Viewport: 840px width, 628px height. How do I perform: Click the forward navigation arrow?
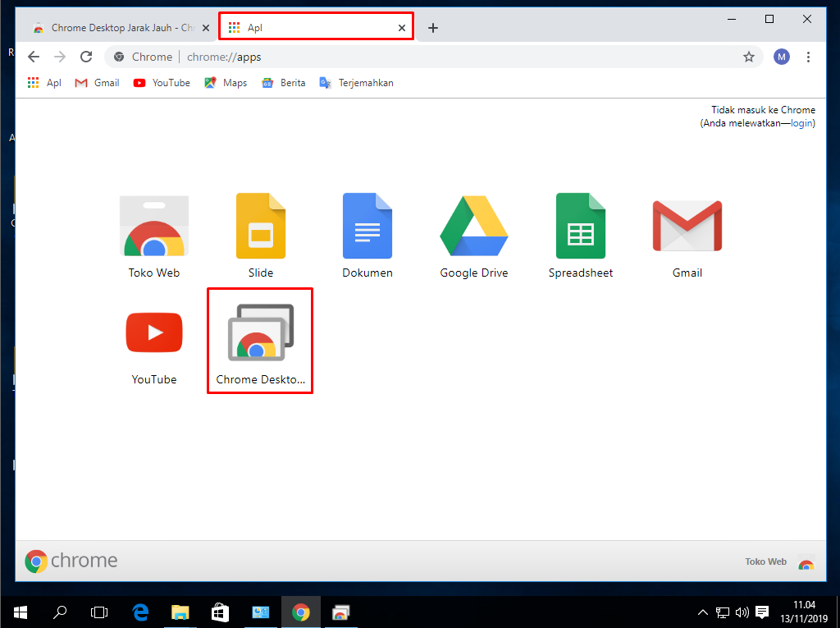coord(60,57)
